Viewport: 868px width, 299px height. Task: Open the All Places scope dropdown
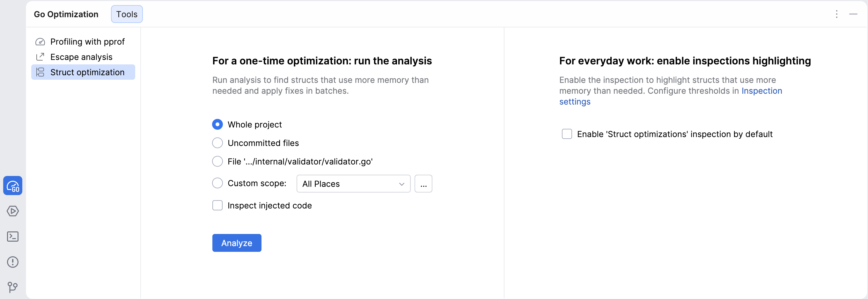tap(353, 184)
